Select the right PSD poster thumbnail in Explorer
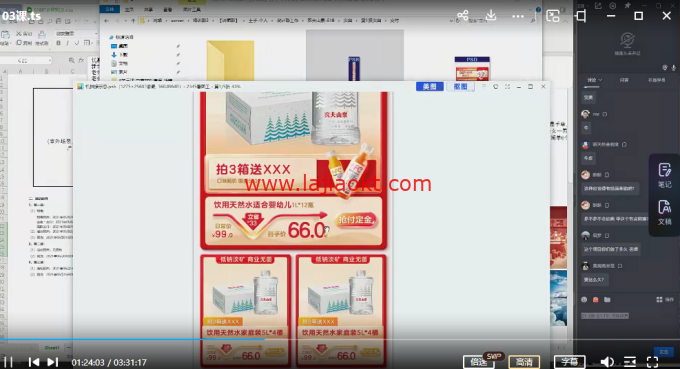Image resolution: width=680 pixels, height=369 pixels. point(472,69)
